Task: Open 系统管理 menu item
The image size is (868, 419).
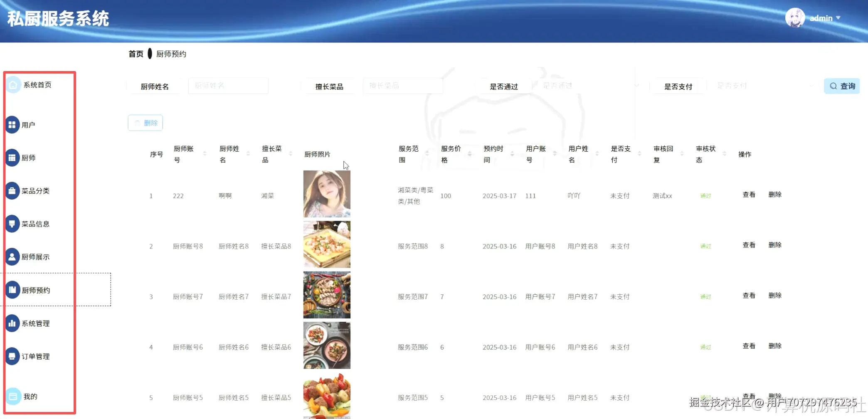Action: click(36, 323)
